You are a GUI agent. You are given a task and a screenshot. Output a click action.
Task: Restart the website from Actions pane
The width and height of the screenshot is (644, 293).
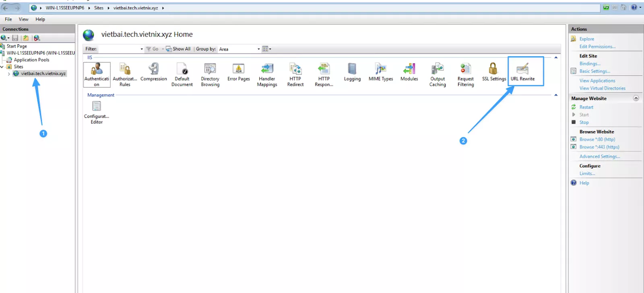(x=586, y=107)
